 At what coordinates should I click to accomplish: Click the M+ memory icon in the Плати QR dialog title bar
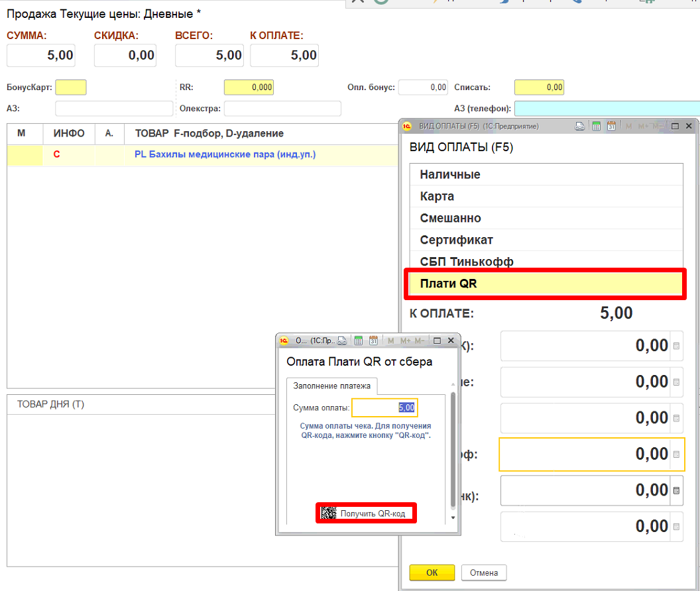point(404,341)
